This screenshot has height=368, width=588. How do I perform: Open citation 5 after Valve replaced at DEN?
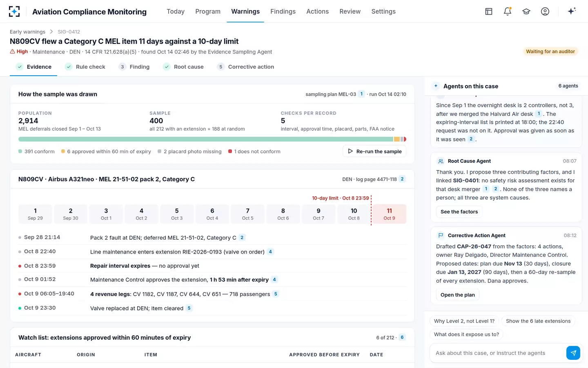[x=189, y=308]
